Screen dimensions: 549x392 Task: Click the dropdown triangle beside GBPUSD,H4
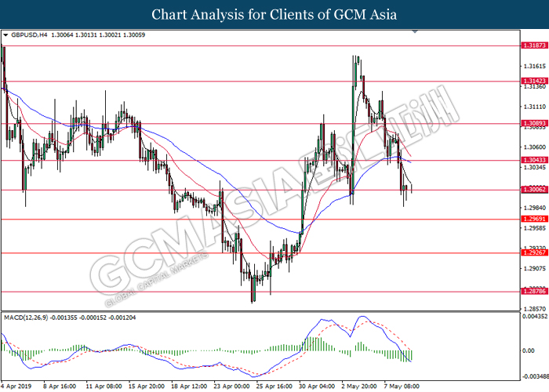(x=5, y=35)
